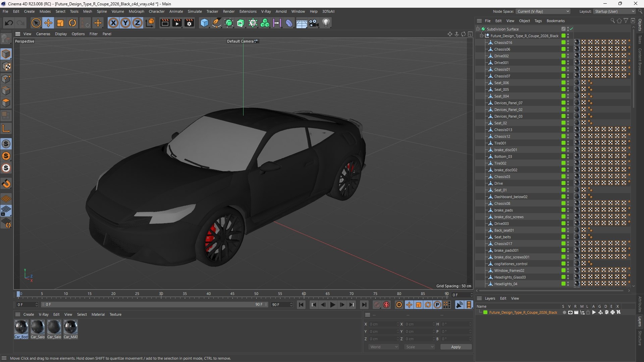
Task: Select the Move tool
Action: click(48, 23)
